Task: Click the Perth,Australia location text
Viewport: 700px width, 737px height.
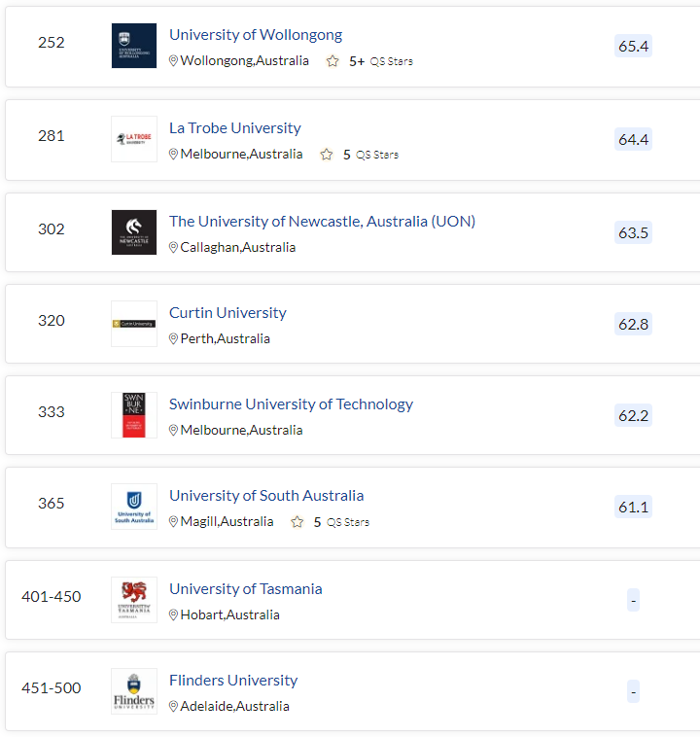Action: tap(226, 338)
